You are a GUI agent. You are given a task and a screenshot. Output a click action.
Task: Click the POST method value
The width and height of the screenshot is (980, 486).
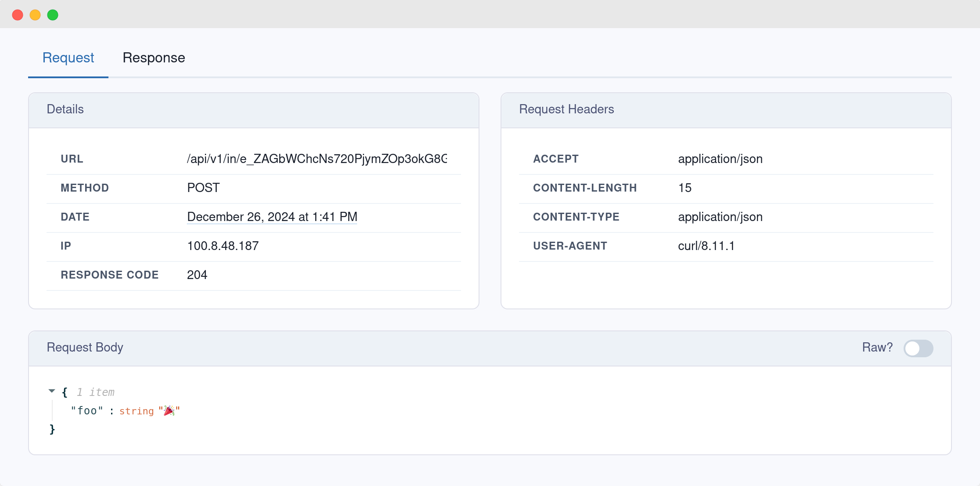(x=203, y=188)
